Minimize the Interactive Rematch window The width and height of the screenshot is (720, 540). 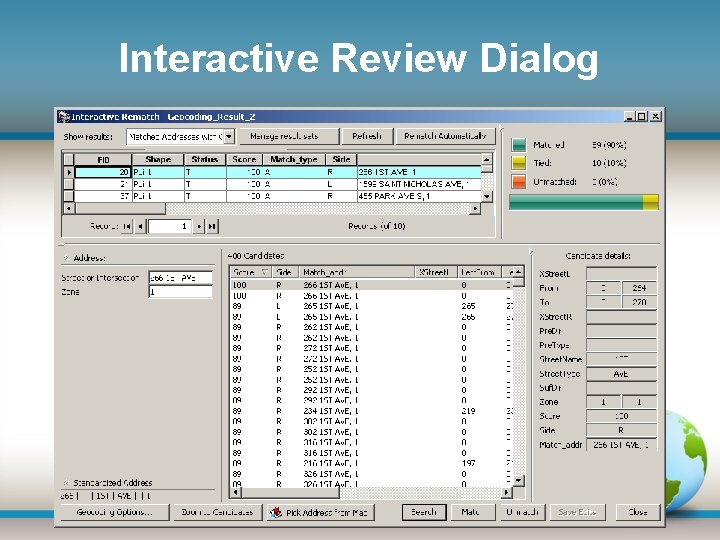(630, 117)
